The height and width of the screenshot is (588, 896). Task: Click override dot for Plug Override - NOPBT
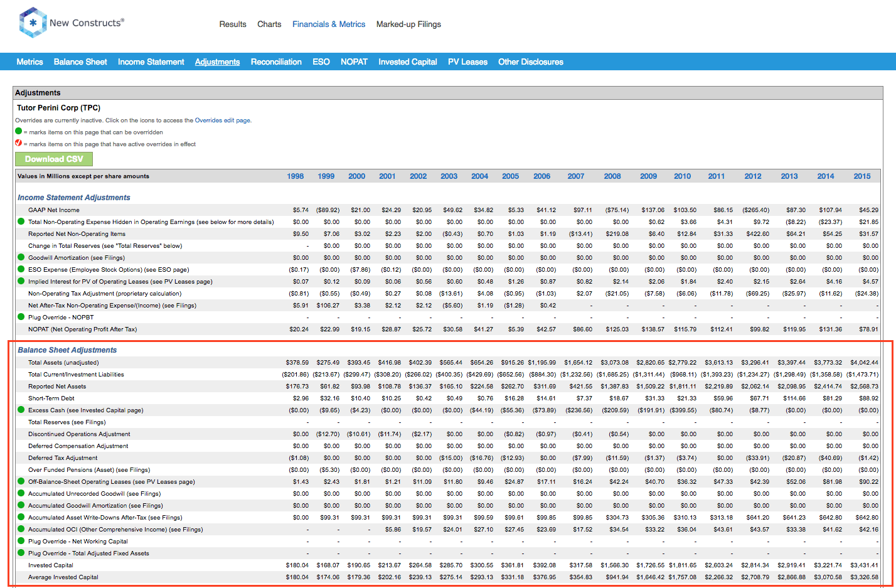point(21,317)
